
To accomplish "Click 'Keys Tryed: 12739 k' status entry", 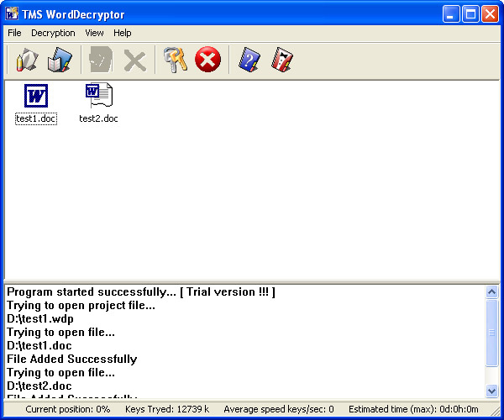I will pos(167,409).
